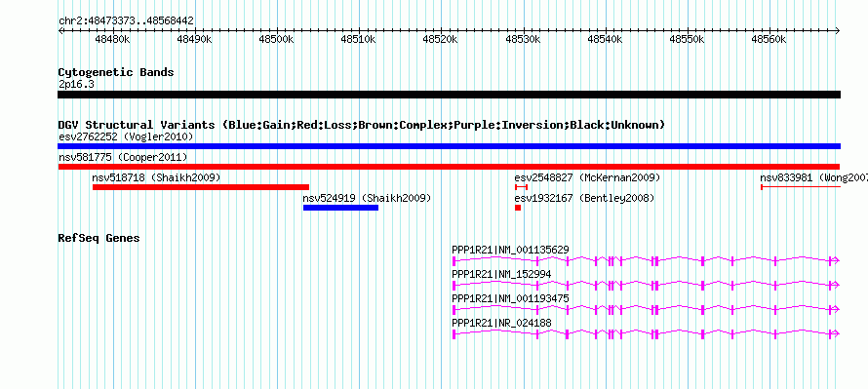The width and height of the screenshot is (868, 389).
Task: Open the nsv581775 (Cooper2011) variant label
Action: (x=123, y=158)
